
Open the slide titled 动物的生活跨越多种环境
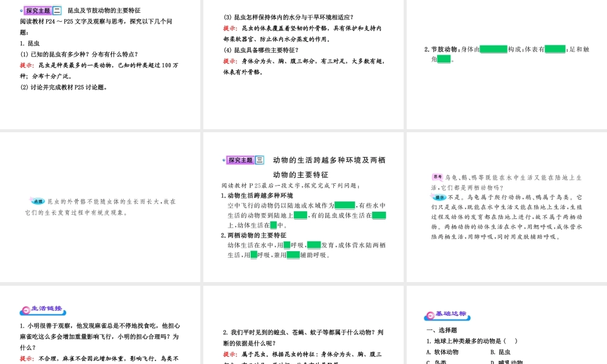(303, 207)
